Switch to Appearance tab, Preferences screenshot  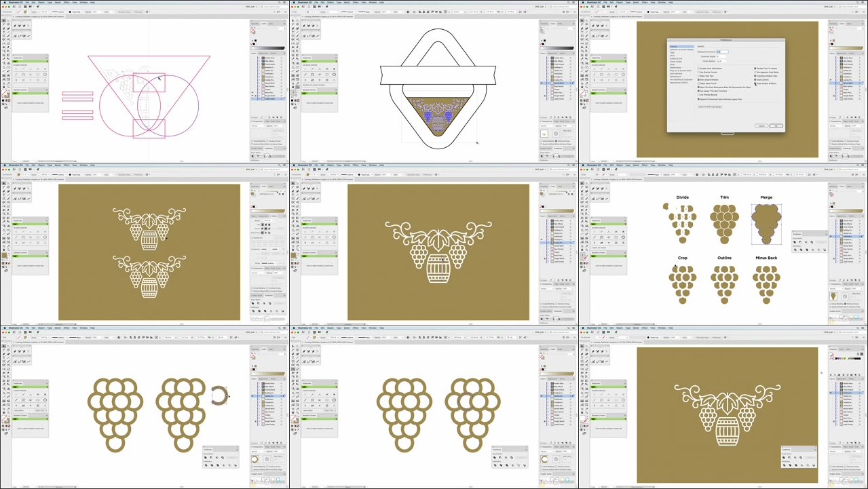tap(842, 54)
